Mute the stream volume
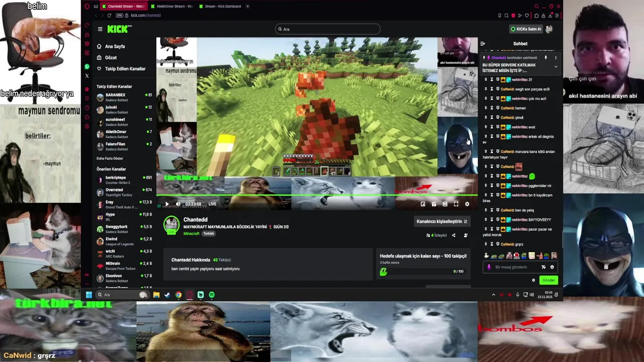This screenshot has height=362, width=644. (178, 204)
